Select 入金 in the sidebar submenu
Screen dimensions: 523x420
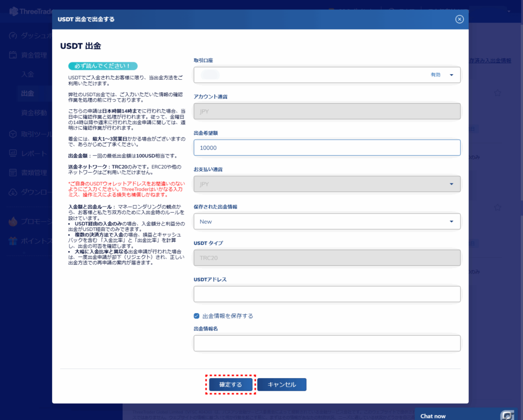coord(28,75)
